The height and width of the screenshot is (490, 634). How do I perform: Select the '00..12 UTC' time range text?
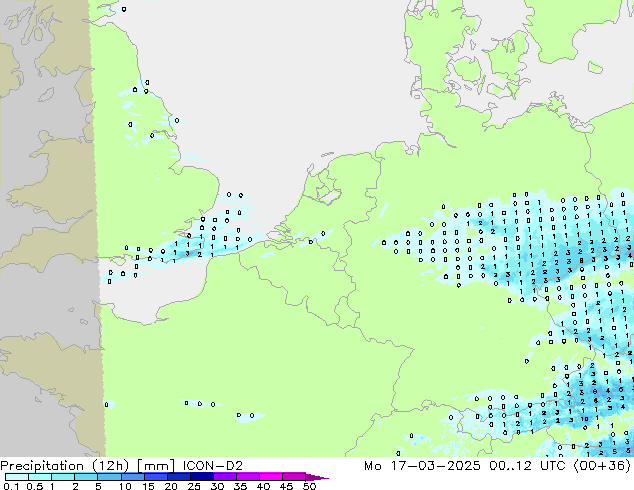pos(528,465)
